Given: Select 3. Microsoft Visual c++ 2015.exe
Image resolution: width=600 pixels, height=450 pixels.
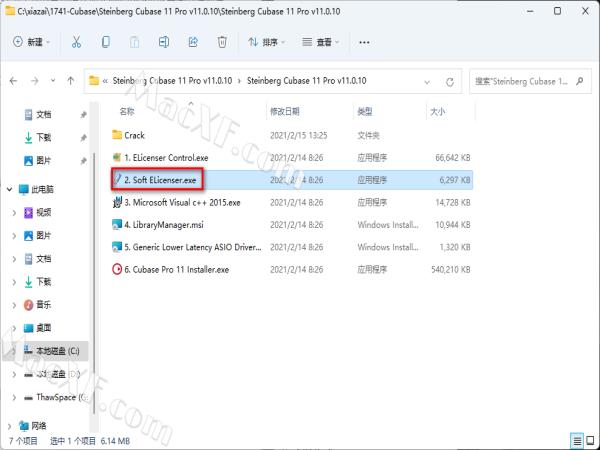Looking at the screenshot, I should pyautogui.click(x=292, y=202).
